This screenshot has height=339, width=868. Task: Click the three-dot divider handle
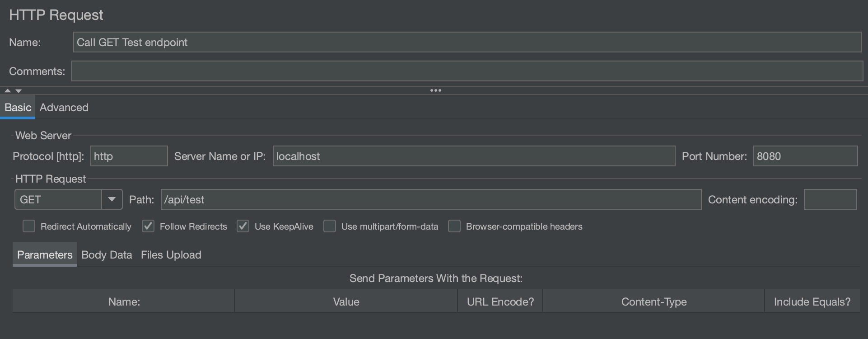point(435,90)
